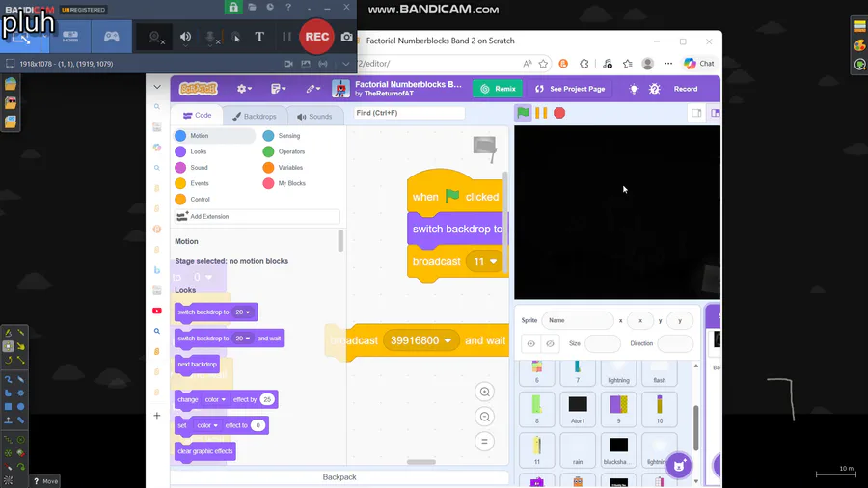Screen dimensions: 868x488
Task: Select the Ator1 sprite thumbnail
Action: tap(578, 409)
